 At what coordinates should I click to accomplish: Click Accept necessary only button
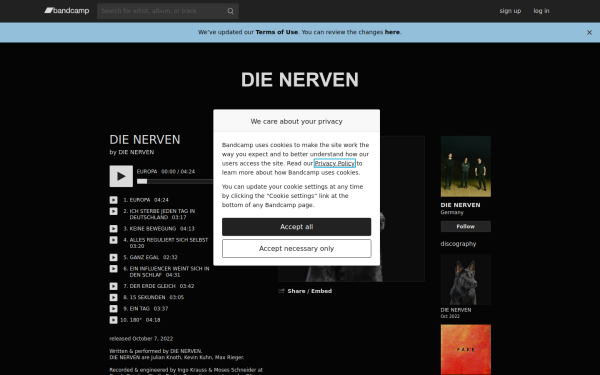coord(297,248)
